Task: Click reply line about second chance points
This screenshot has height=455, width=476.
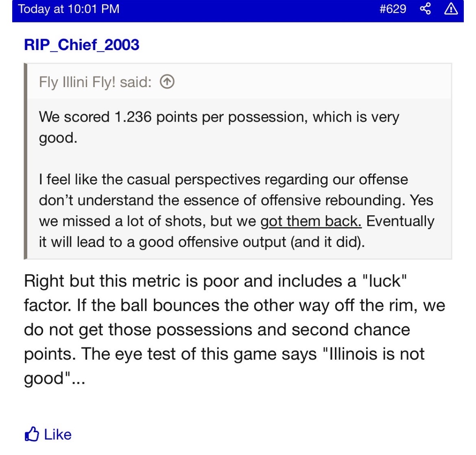Action: [217, 330]
